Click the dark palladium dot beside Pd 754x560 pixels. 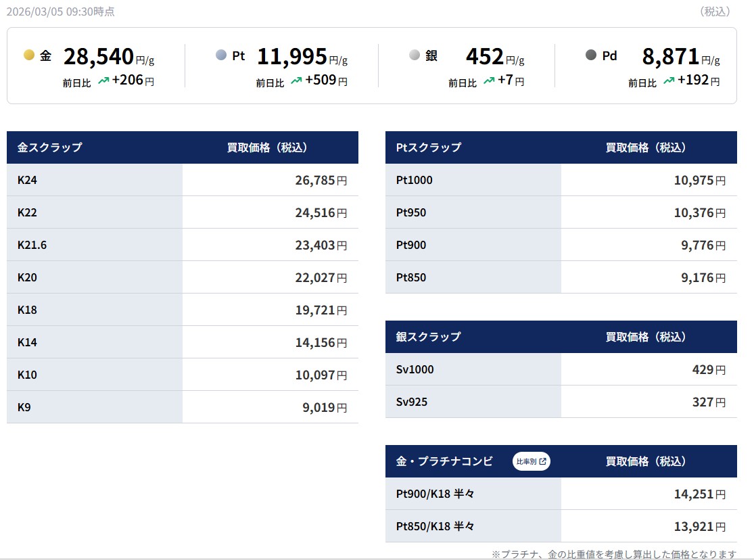pyautogui.click(x=591, y=55)
